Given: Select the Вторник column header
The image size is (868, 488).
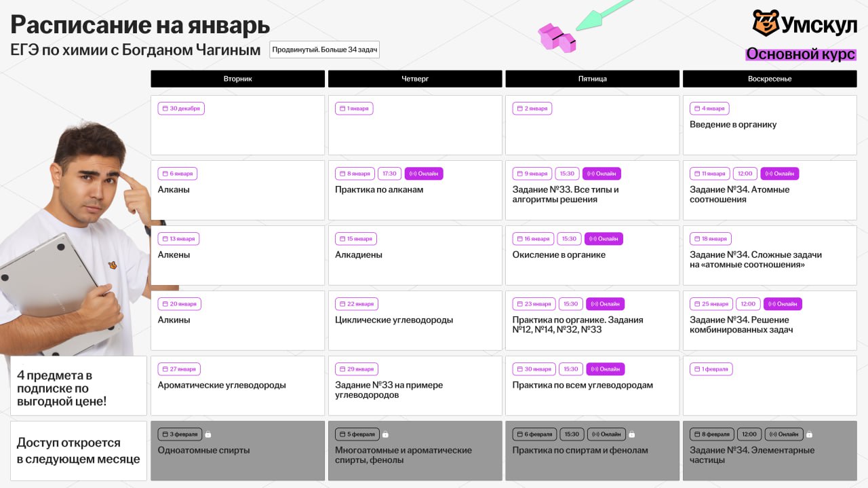Looking at the screenshot, I should [237, 79].
